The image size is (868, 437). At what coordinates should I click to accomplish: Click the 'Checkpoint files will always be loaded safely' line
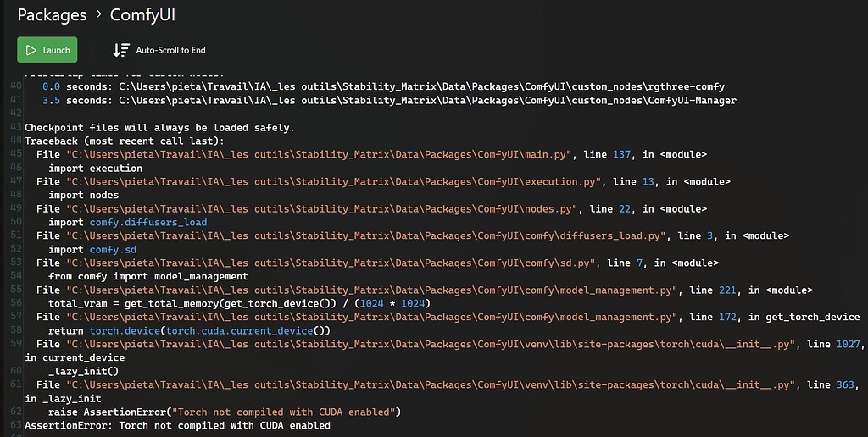(159, 127)
